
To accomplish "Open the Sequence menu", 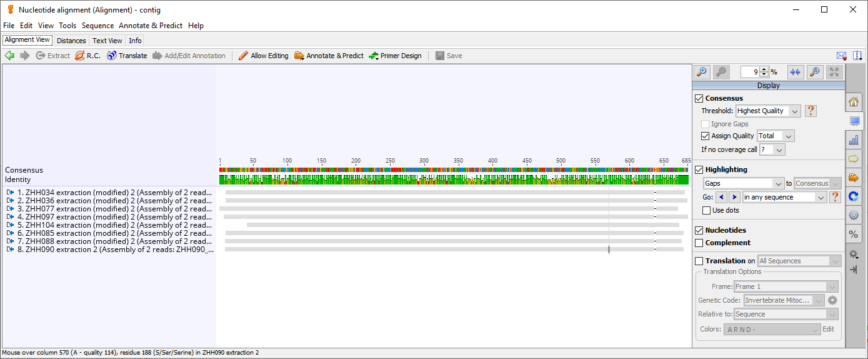I will [97, 26].
